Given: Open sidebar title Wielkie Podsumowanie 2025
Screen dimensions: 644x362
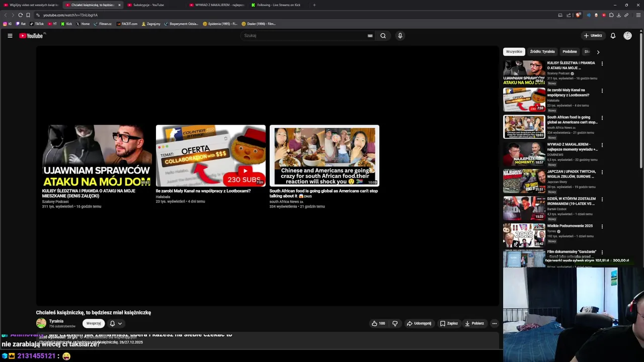Looking at the screenshot, I should (x=570, y=226).
